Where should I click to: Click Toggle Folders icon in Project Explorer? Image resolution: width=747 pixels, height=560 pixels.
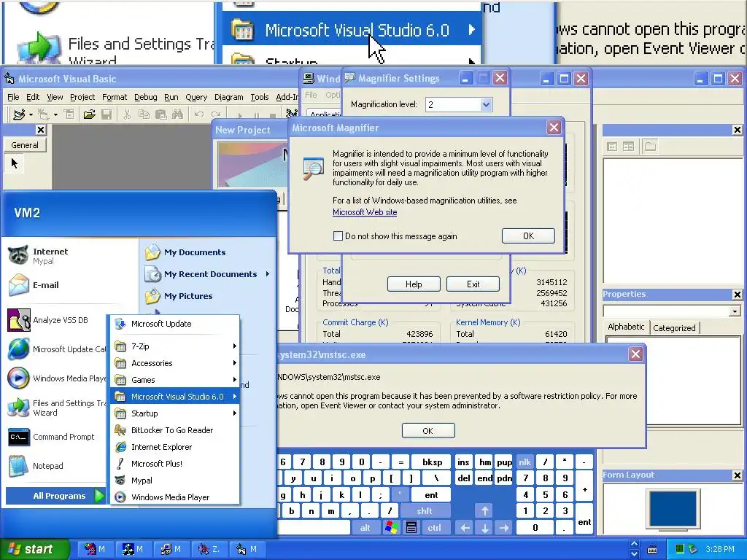(650, 147)
